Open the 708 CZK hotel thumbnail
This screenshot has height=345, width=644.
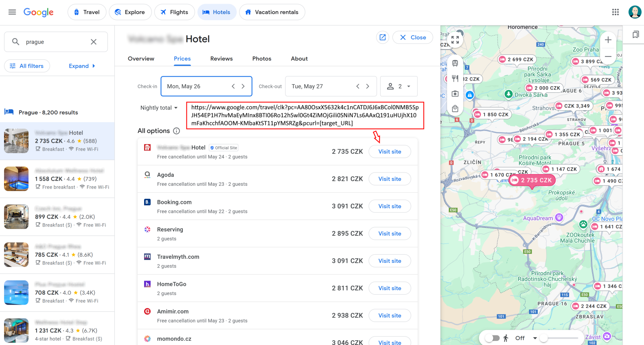click(x=17, y=292)
